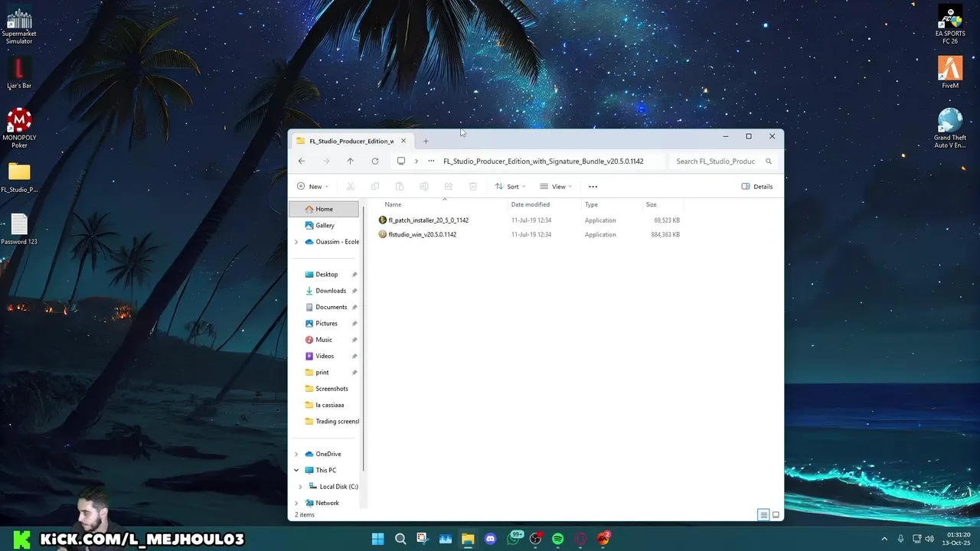The height and width of the screenshot is (551, 980).
Task: Open Videos quick access folder
Action: pos(325,356)
